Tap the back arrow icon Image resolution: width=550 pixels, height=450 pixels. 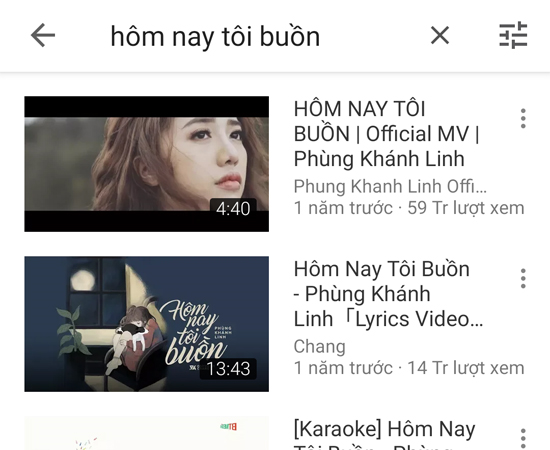click(43, 35)
